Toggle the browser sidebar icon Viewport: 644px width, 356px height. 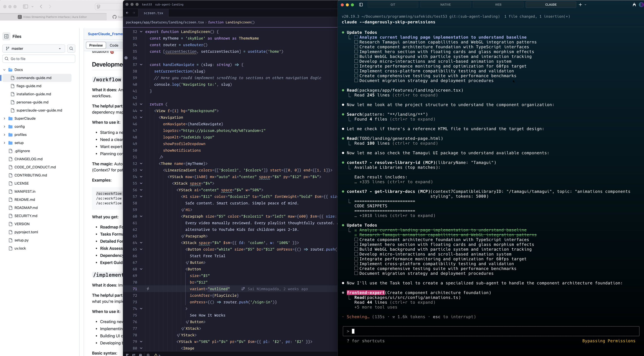coord(26,7)
